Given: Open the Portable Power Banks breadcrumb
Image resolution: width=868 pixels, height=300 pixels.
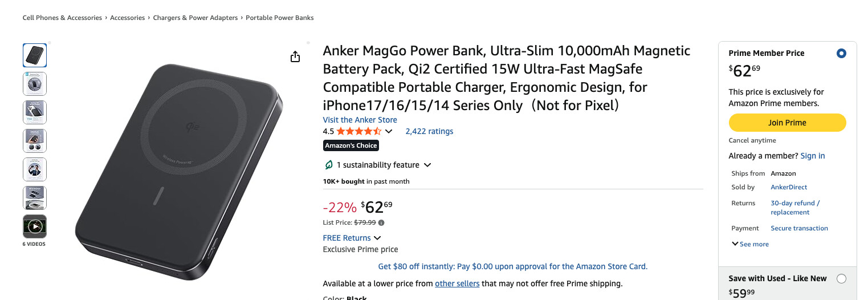Looking at the screenshot, I should point(280,18).
